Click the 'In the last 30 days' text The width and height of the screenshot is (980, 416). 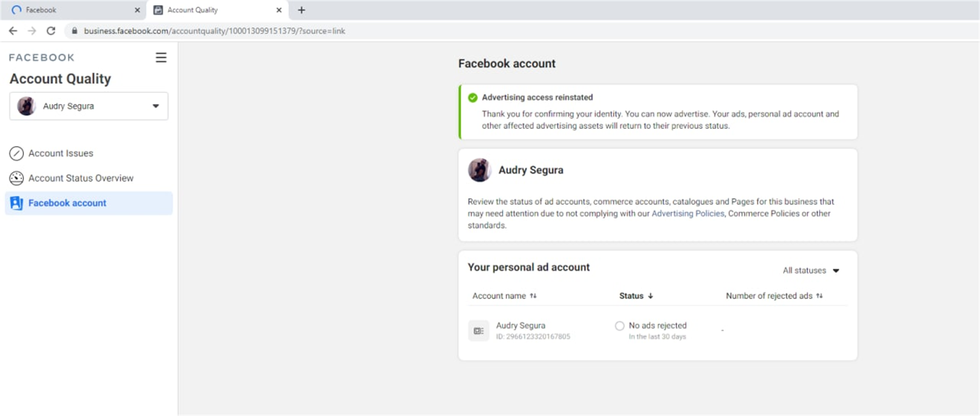click(657, 337)
